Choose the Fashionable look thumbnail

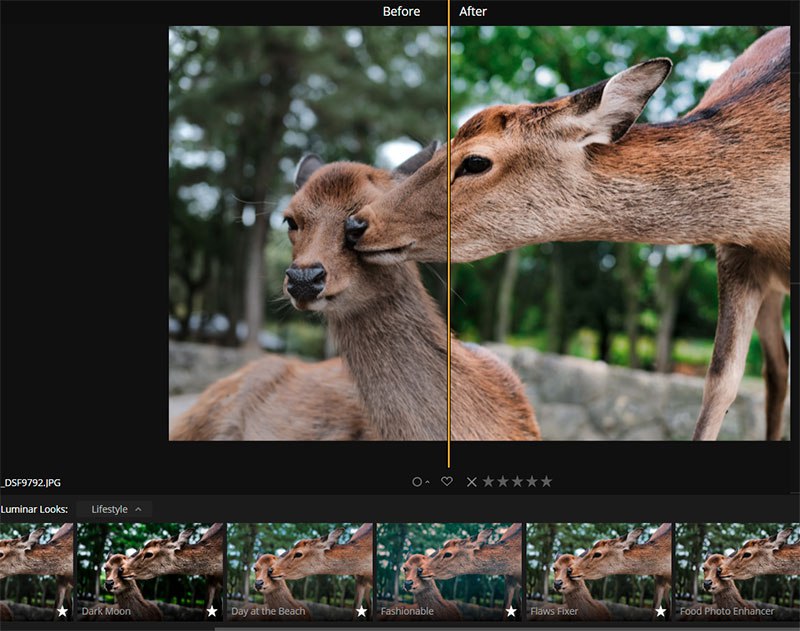[x=449, y=565]
